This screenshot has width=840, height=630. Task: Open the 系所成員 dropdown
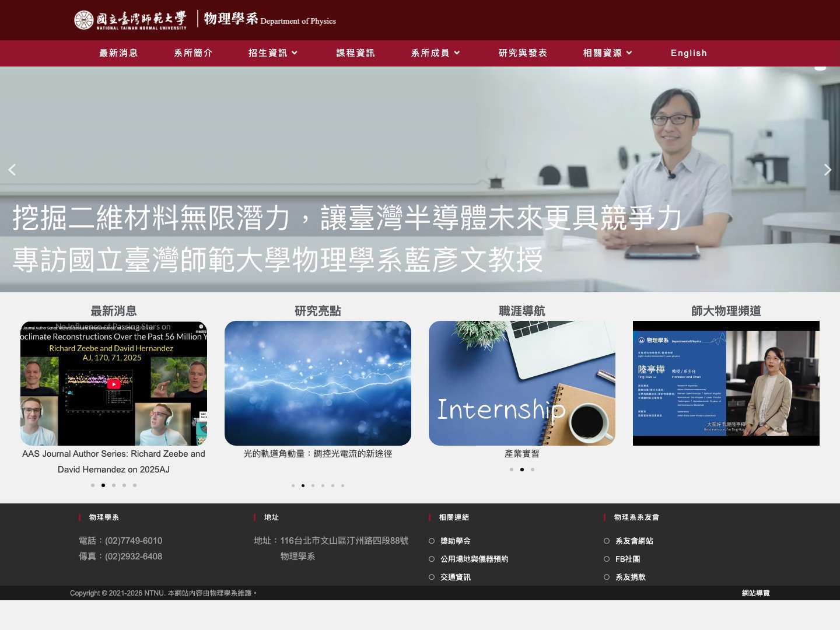(x=435, y=53)
